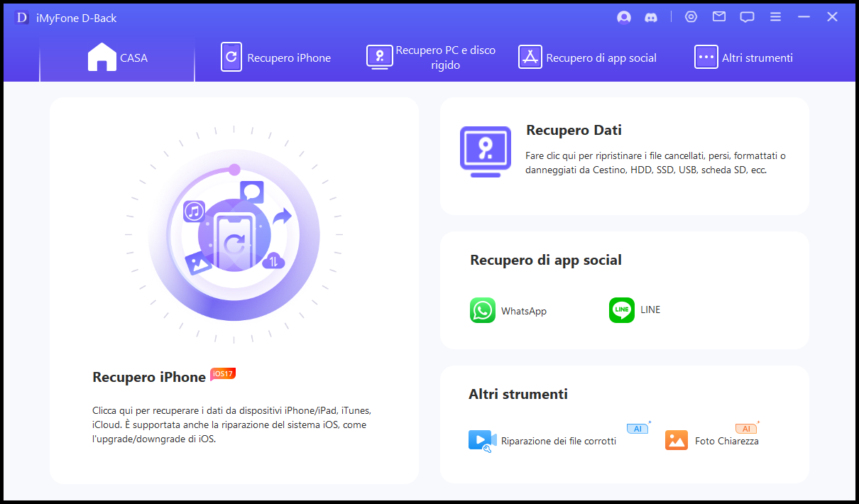Minimize the D-Back window
The height and width of the screenshot is (504, 859).
click(804, 17)
